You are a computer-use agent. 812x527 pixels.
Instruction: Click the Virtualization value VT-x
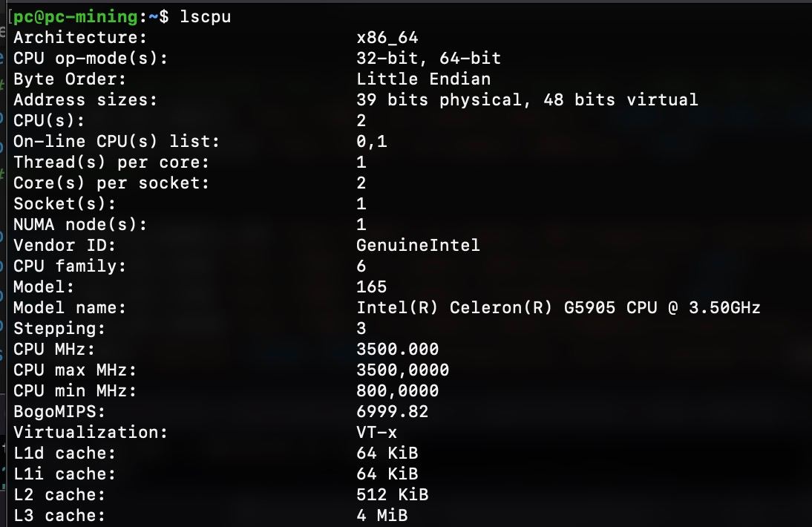tap(376, 432)
